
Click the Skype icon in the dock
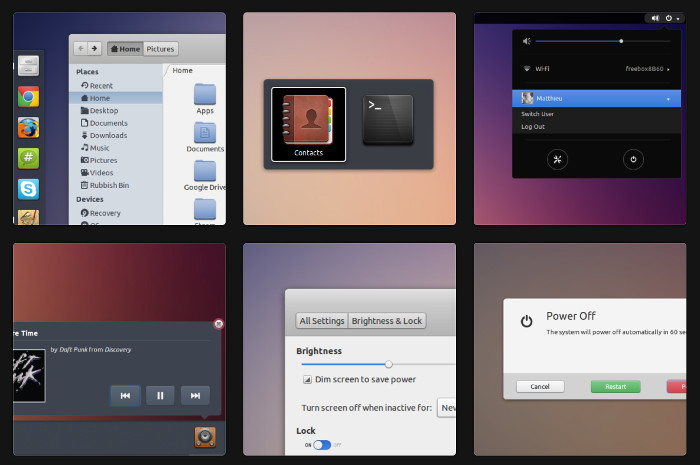28,188
